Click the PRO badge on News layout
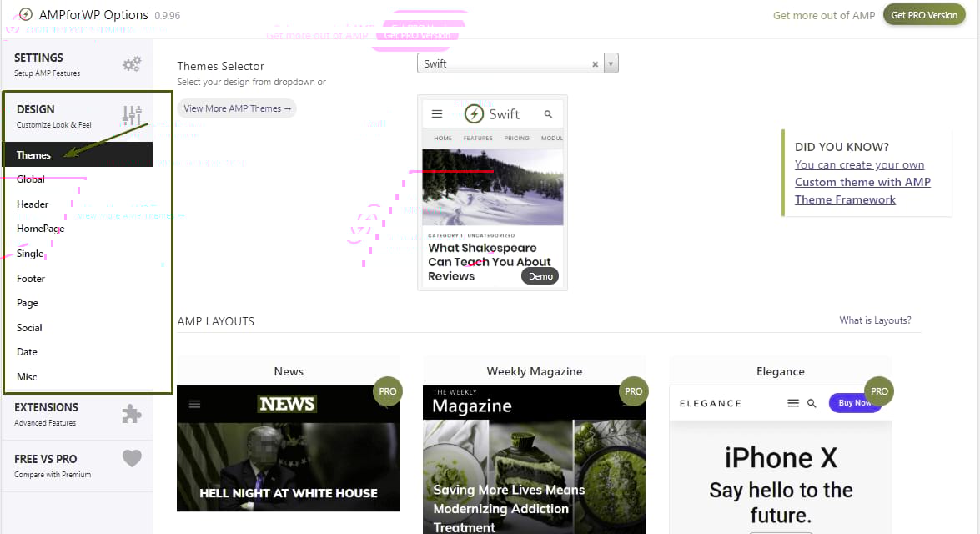This screenshot has height=534, width=980. pos(388,391)
